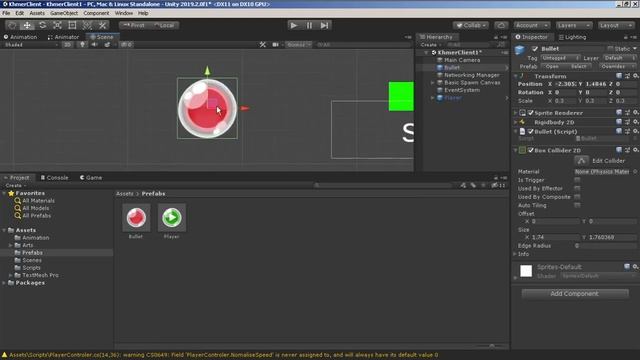This screenshot has width=640, height=360.
Task: Expand Basic Spawn Canvas in Hierarchy
Action: pos(433,82)
